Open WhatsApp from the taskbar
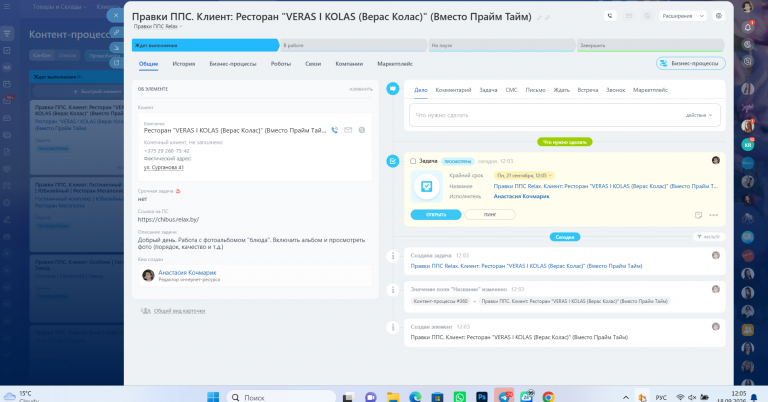The height and width of the screenshot is (402, 768). (459, 397)
